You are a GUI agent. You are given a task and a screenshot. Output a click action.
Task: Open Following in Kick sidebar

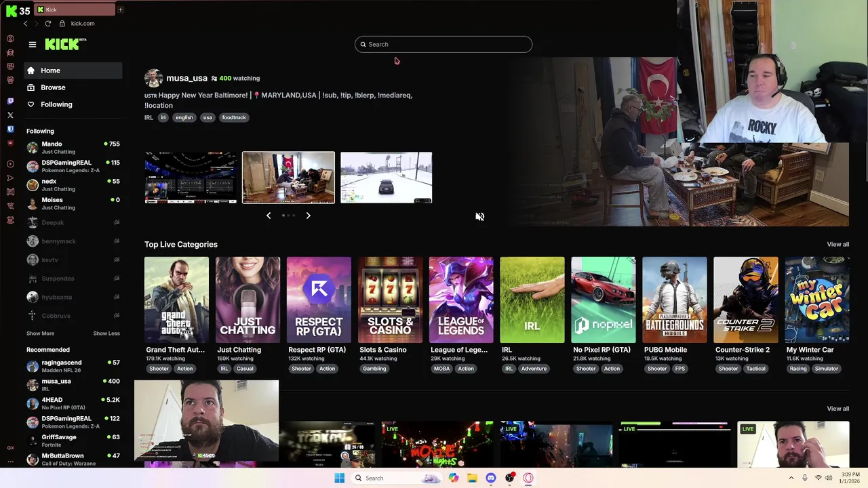(73, 104)
